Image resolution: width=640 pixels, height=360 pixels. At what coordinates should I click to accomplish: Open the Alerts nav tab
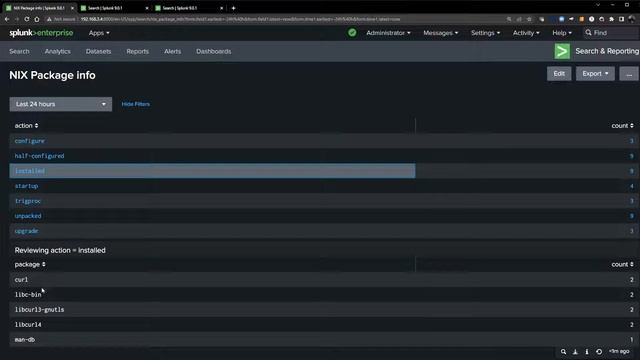tap(172, 51)
